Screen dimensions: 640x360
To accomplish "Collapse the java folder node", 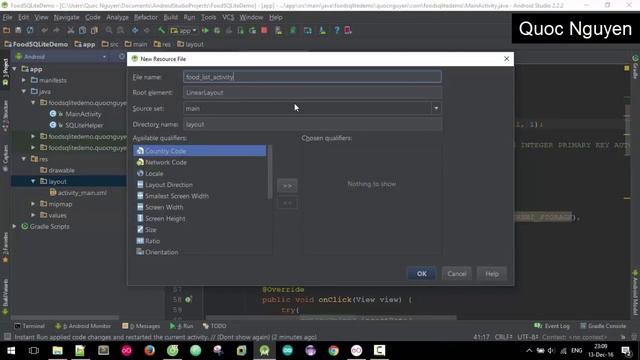I will 24,91.
